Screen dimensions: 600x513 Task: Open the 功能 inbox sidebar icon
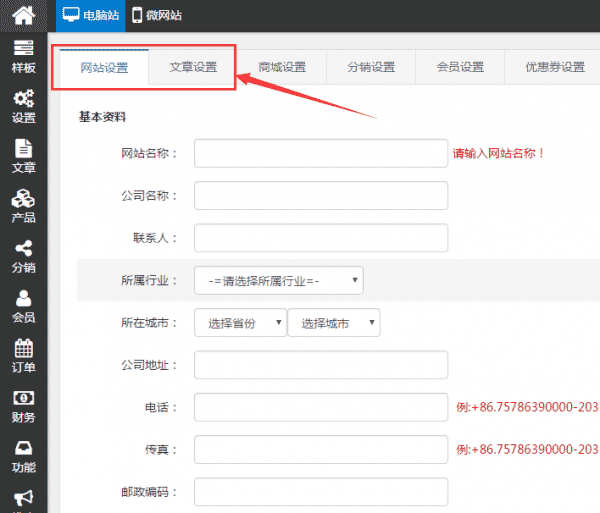(x=23, y=456)
